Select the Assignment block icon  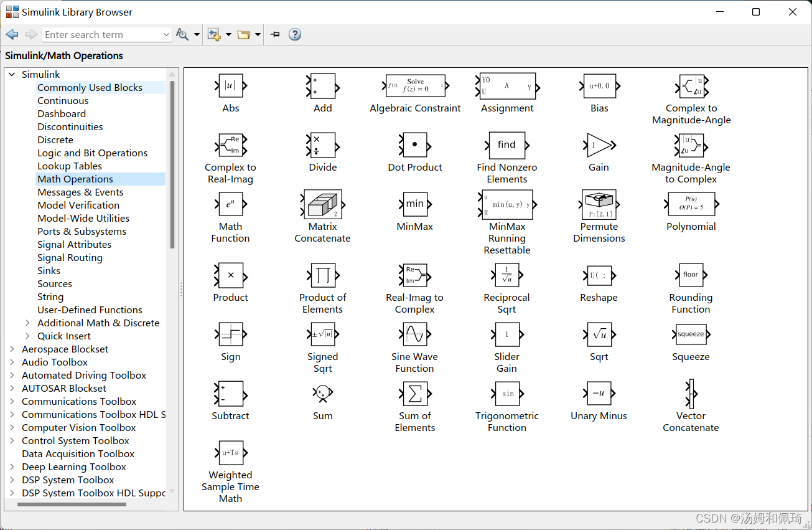(507, 86)
